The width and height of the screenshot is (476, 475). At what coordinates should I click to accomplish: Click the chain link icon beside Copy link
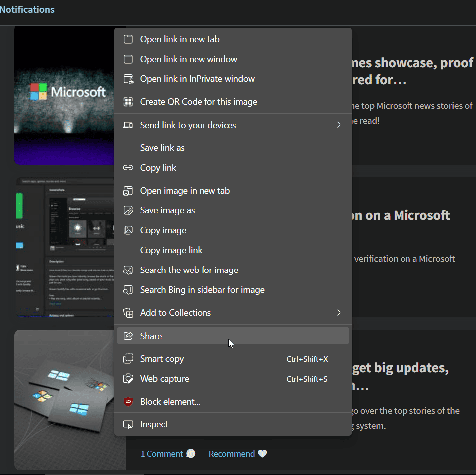(128, 168)
